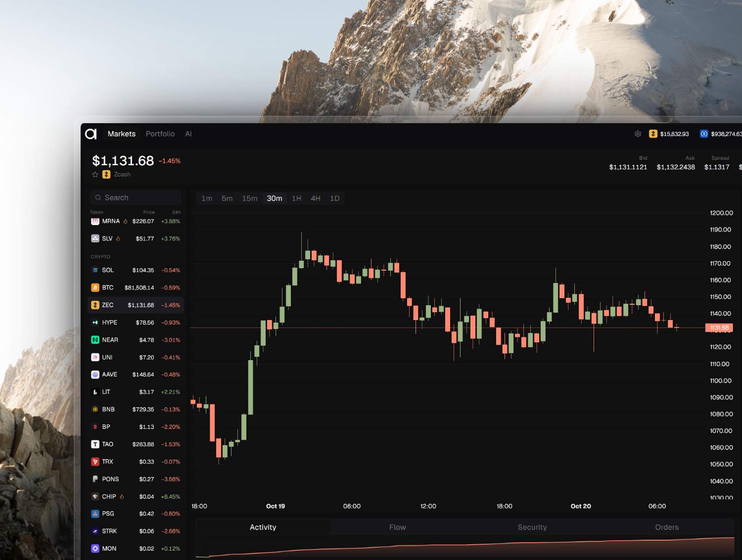This screenshot has width=742, height=560.
Task: Switch to the Orders tab
Action: (x=667, y=527)
